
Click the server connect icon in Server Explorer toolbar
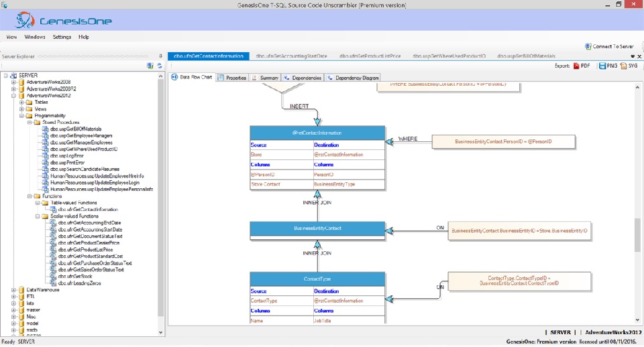click(x=150, y=66)
